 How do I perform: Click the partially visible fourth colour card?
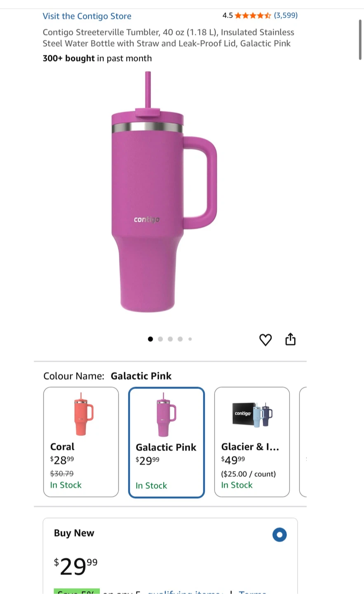[x=303, y=442]
